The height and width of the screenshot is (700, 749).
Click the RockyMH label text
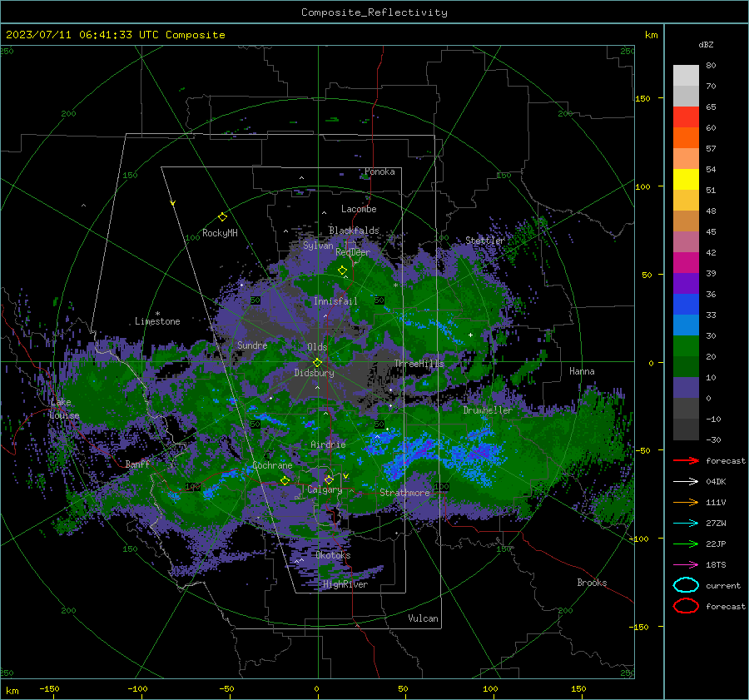tap(220, 233)
